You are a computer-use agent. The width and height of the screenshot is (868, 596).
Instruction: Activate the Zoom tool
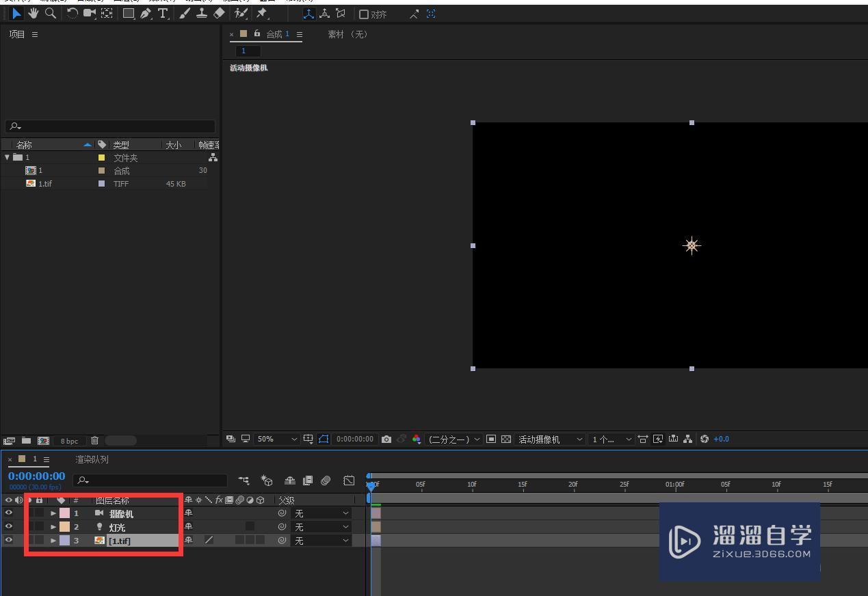(x=51, y=13)
